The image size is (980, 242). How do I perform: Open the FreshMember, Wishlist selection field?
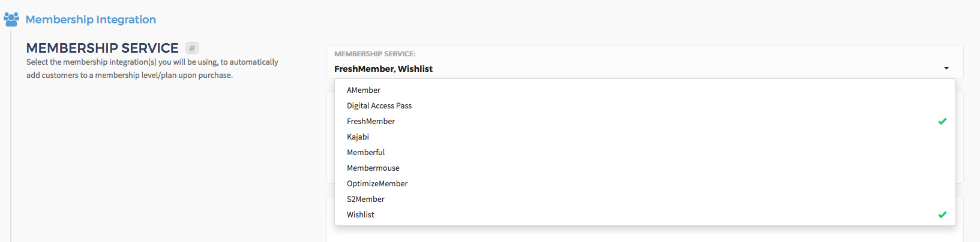click(x=645, y=62)
